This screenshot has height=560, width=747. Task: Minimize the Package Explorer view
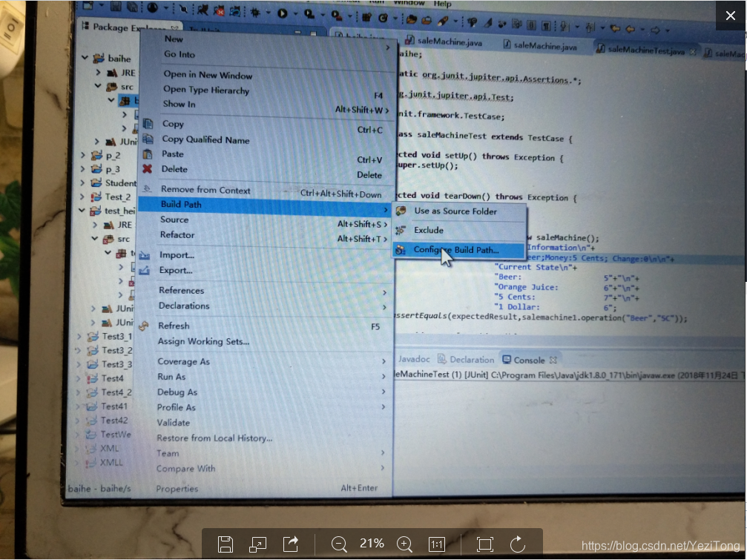click(x=297, y=33)
